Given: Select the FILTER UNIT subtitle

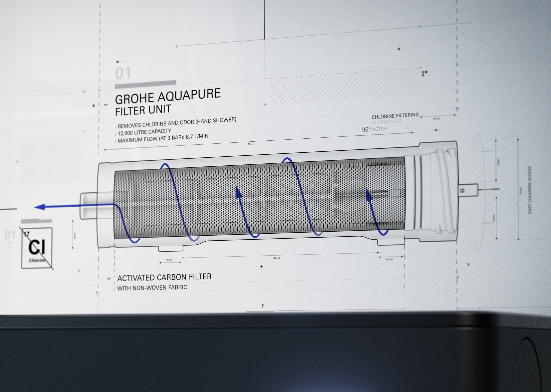Looking at the screenshot, I should click(x=143, y=110).
